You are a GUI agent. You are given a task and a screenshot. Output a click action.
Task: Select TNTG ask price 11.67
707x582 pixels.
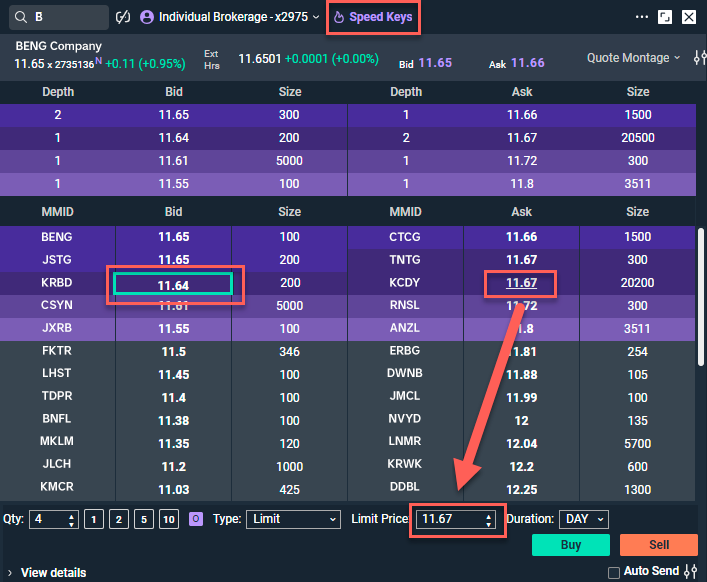(521, 260)
